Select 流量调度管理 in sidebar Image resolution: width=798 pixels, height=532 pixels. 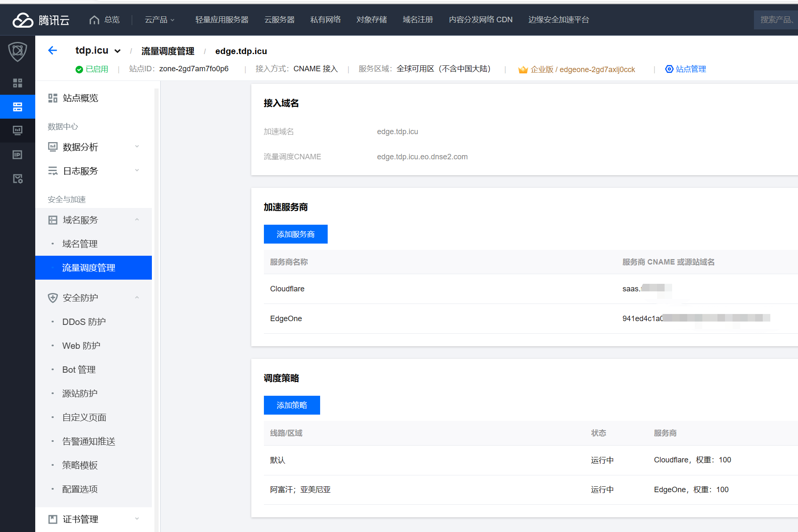(94, 268)
